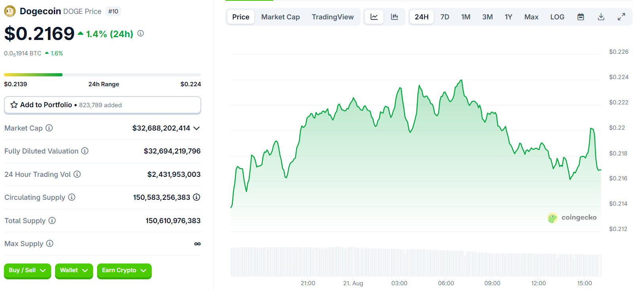Expand chart to fullscreen
Screen dimensions: 644x290
coord(621,17)
